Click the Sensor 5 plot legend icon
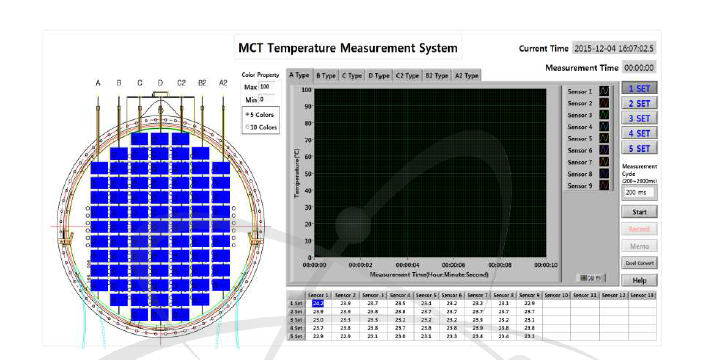 coord(604,139)
